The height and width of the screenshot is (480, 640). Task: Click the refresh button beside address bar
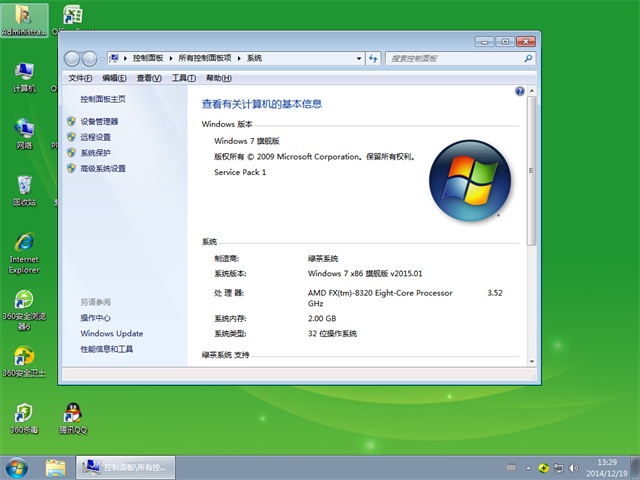tap(373, 58)
